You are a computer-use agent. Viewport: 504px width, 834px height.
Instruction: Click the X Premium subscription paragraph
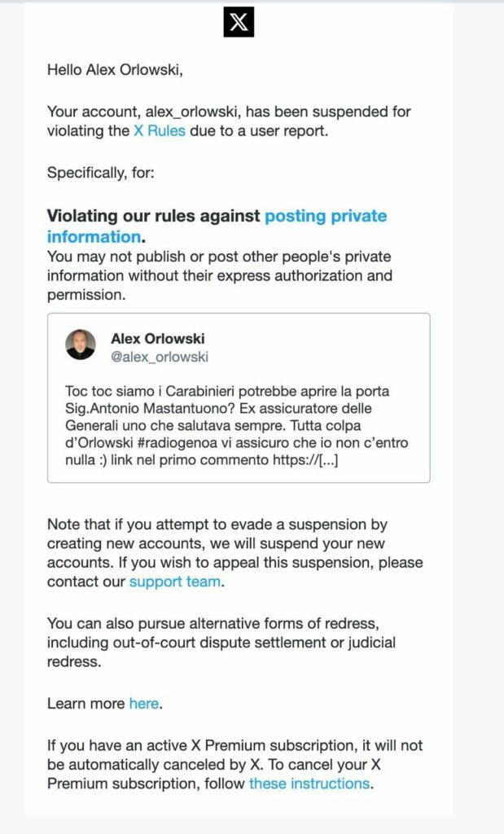click(x=235, y=764)
